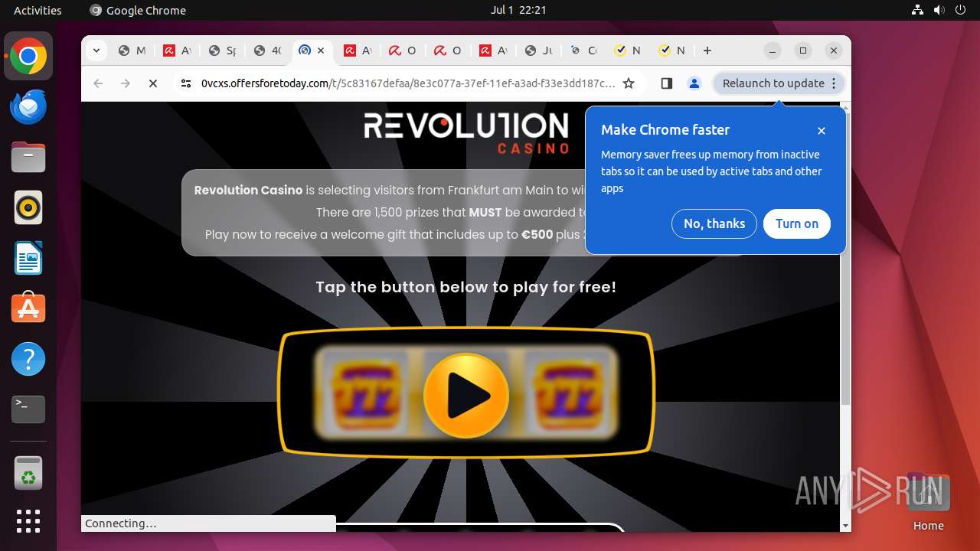Go forward in browser history
The image size is (980, 551).
click(126, 83)
